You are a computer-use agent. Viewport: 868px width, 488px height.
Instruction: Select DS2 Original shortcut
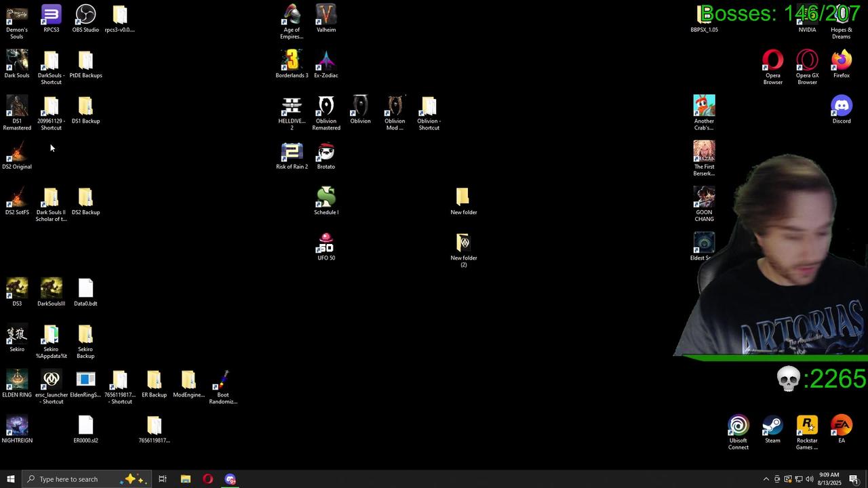point(17,155)
